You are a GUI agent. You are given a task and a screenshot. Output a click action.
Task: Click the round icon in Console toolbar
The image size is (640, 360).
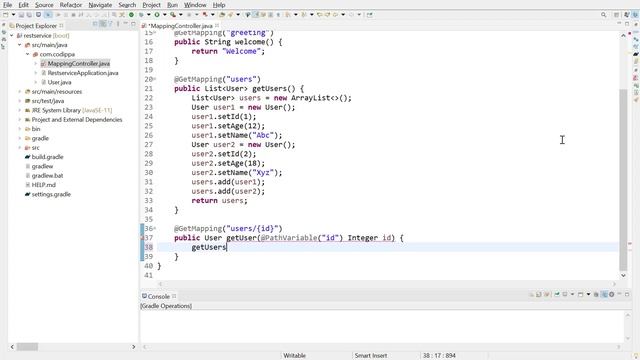point(612,294)
